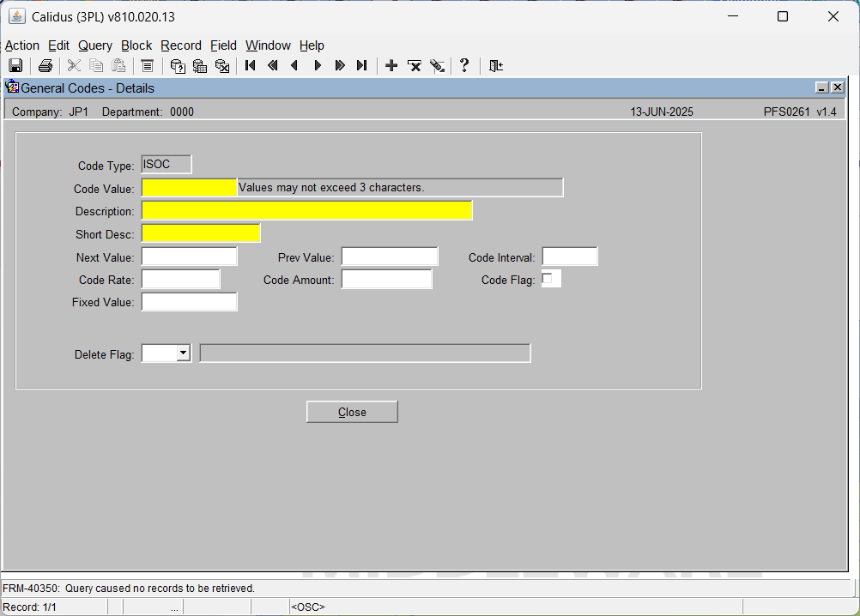
Task: Go to the next record arrow
Action: (318, 66)
